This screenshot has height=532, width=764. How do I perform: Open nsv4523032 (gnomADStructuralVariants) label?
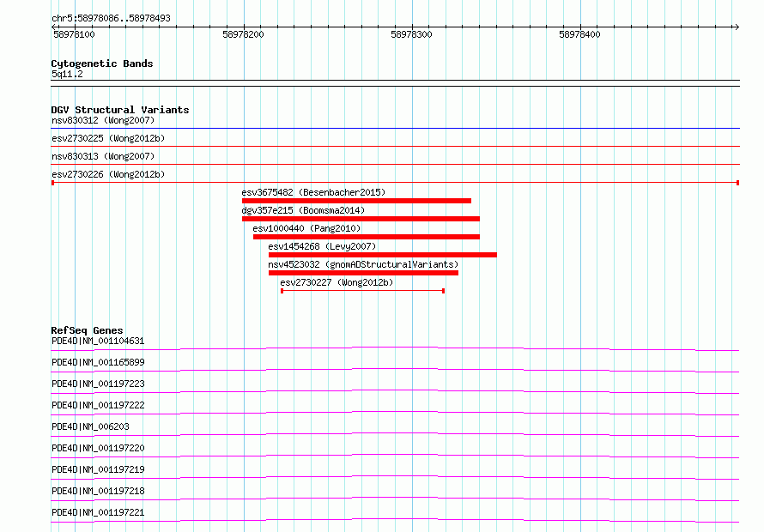click(363, 264)
